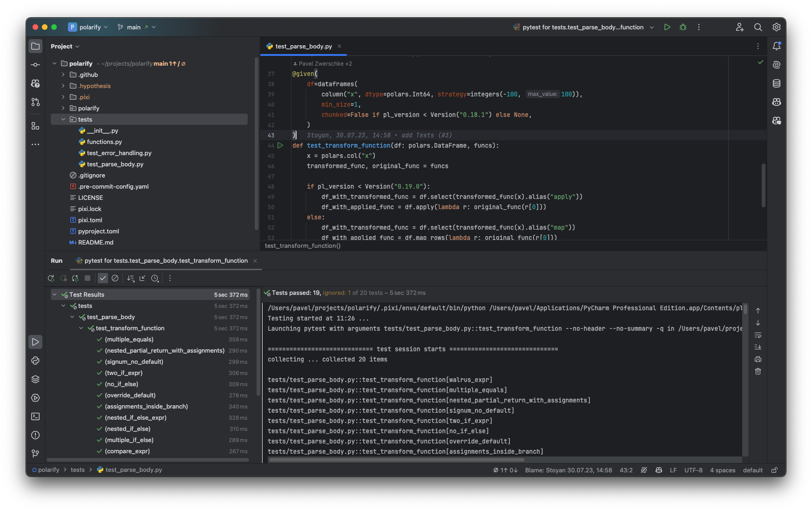
Task: Collapse the Test Results root node
Action: coord(54,294)
